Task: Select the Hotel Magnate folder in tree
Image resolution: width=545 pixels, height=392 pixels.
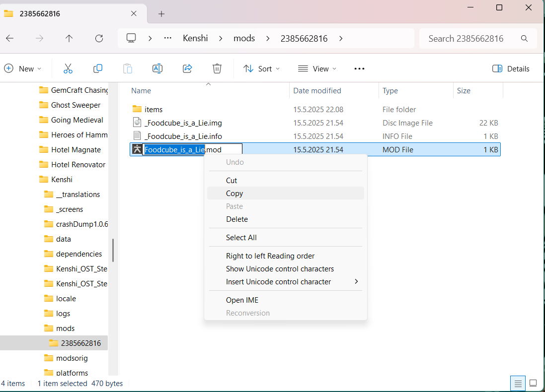Action: tap(76, 150)
